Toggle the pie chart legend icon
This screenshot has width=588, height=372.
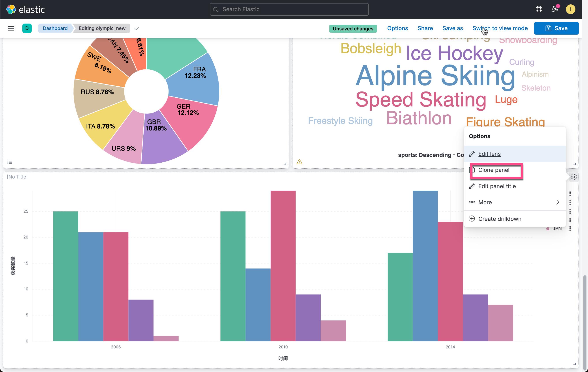(10, 162)
